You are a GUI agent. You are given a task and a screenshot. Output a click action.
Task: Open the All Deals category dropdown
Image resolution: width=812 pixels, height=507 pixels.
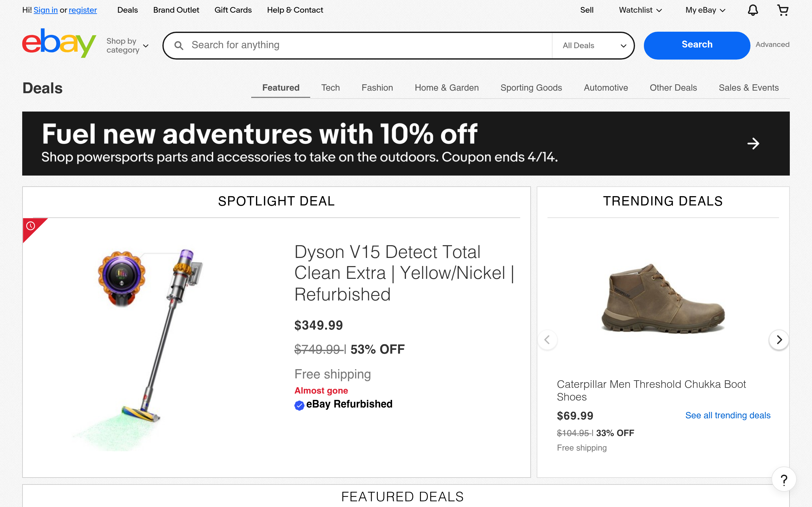tap(593, 46)
